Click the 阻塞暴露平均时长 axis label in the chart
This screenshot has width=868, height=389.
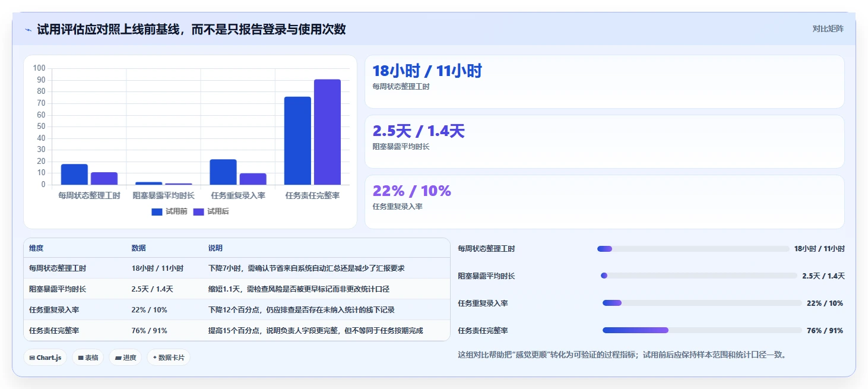coord(163,195)
